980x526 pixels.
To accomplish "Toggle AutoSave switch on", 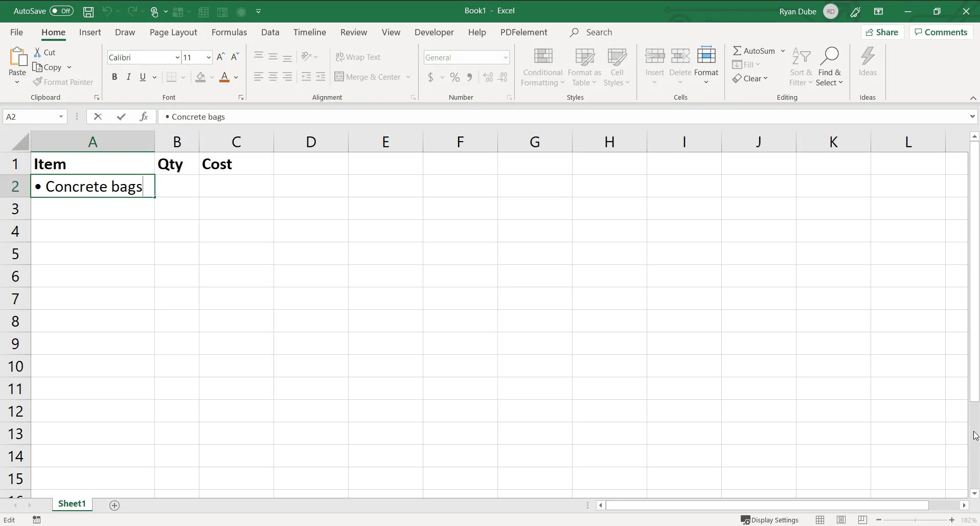I will [61, 11].
